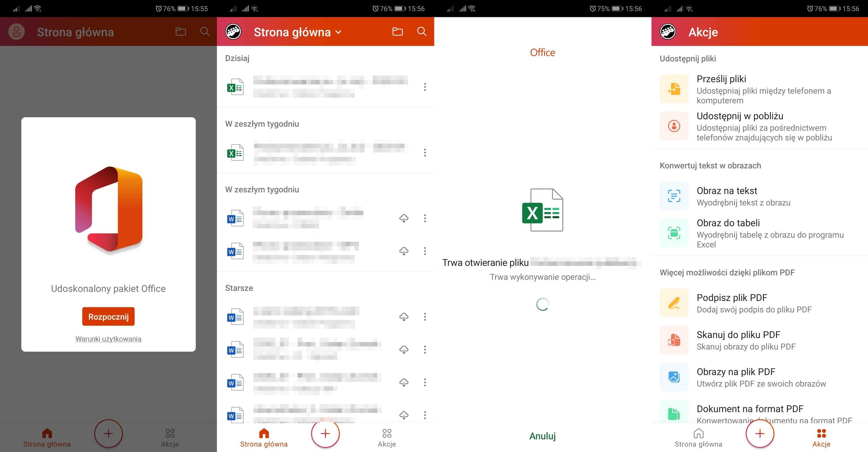
Task: Tap the Udostępnij w pobliżu sharing icon
Action: pos(674,126)
